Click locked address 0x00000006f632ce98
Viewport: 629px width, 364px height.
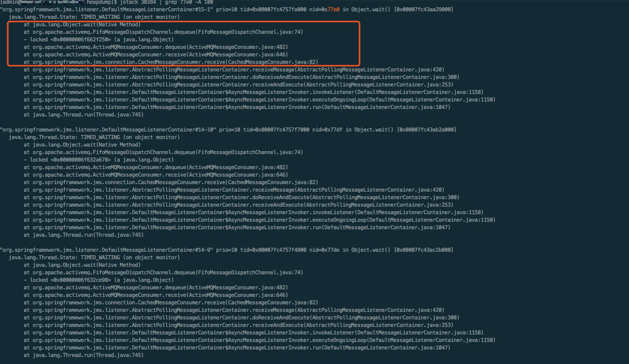point(81,280)
